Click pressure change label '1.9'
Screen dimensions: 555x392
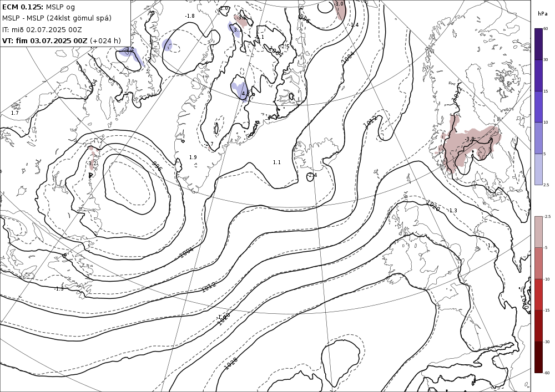pos(193,157)
